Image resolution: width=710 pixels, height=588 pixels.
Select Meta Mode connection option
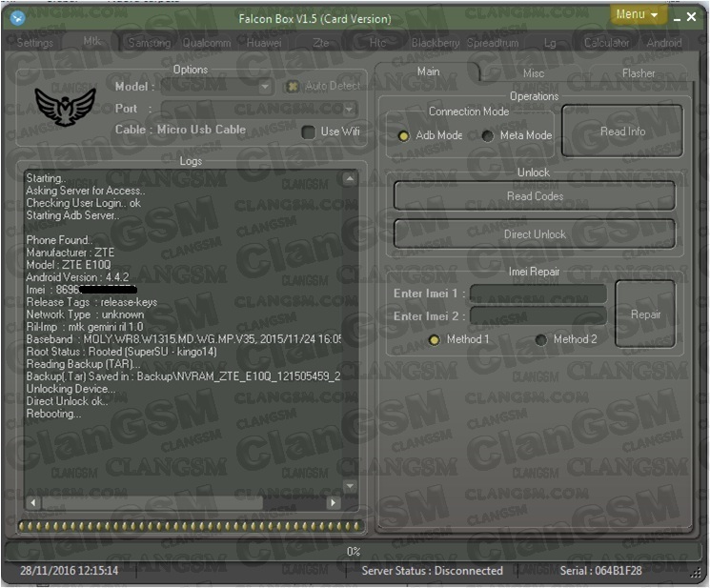tap(488, 135)
